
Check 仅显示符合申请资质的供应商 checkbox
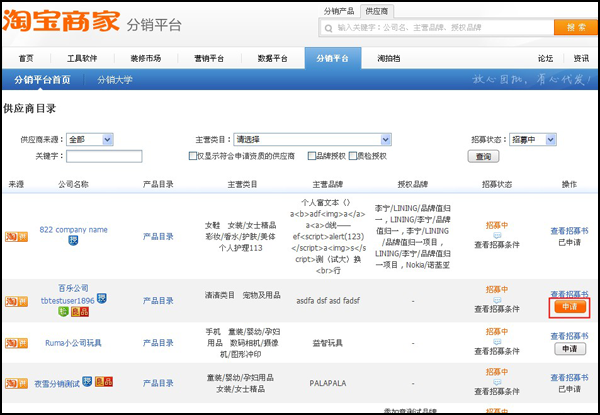[192, 156]
